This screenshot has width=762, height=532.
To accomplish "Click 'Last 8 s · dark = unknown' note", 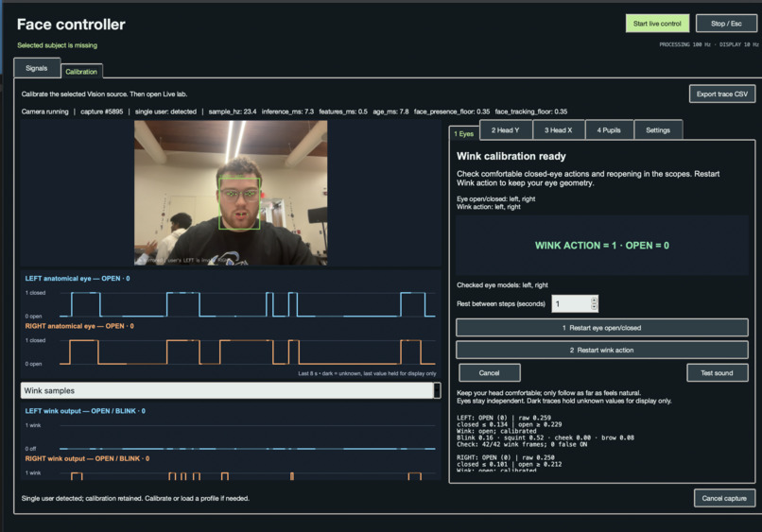I will coord(367,373).
